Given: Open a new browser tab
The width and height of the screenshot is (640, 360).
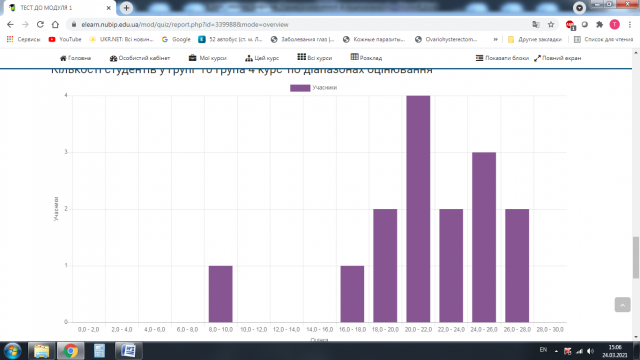Looking at the screenshot, I should click(126, 8).
